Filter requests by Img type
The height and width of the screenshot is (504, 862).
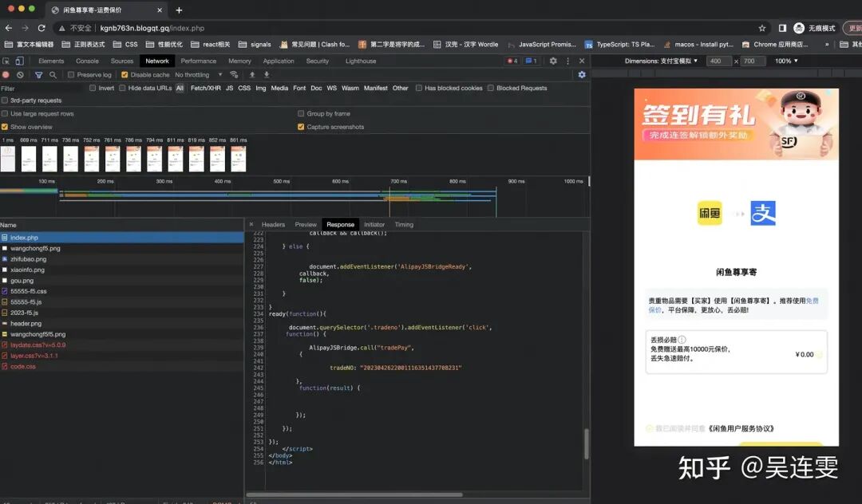click(260, 88)
